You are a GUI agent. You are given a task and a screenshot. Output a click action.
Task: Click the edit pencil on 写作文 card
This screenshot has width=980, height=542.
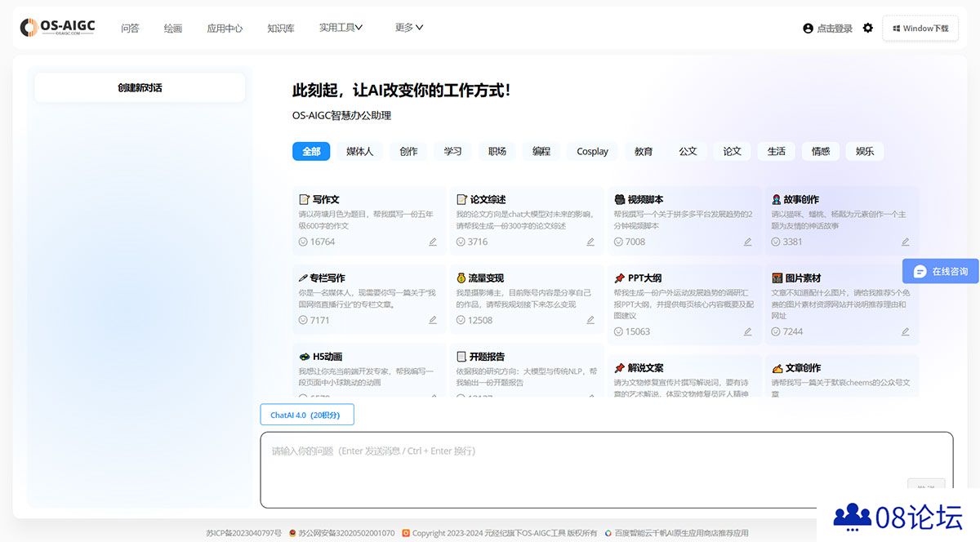coord(433,242)
